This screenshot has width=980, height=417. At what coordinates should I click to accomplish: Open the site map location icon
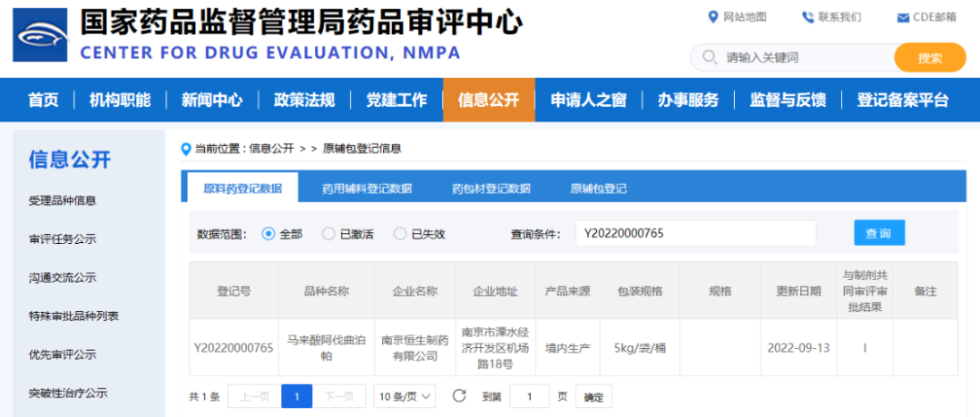tap(713, 17)
